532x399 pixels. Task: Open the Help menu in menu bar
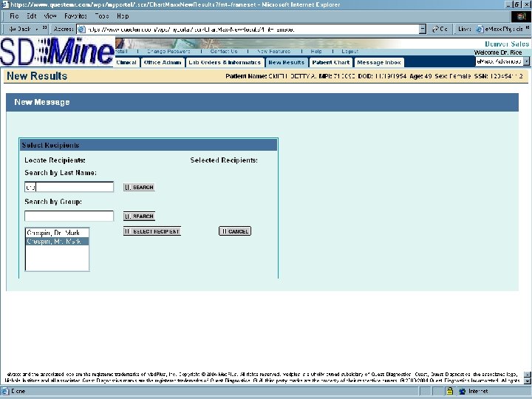[123, 16]
